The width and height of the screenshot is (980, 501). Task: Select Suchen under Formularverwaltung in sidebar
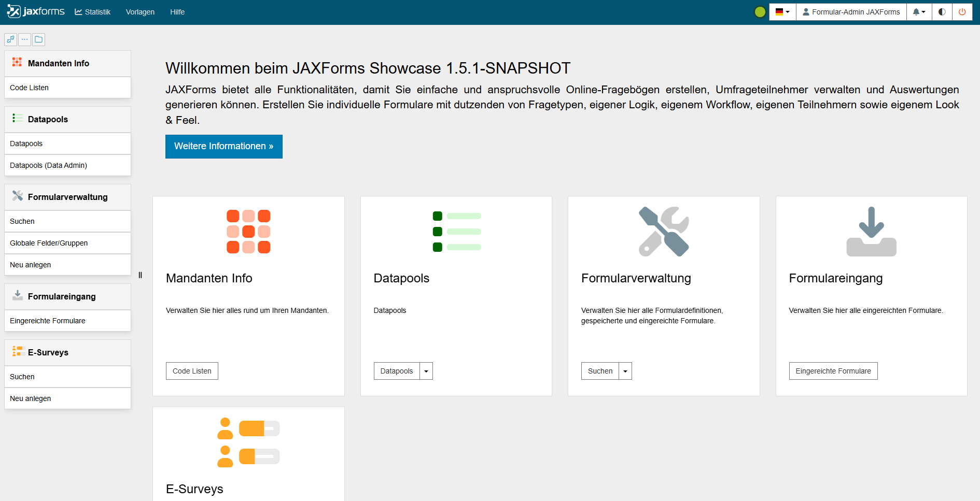[x=67, y=221]
